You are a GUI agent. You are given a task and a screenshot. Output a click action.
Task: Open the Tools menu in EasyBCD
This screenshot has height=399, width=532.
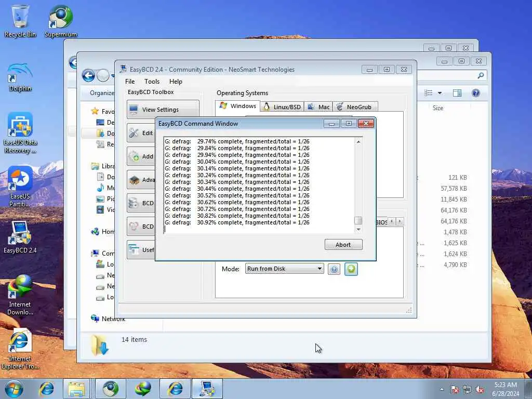click(x=152, y=82)
